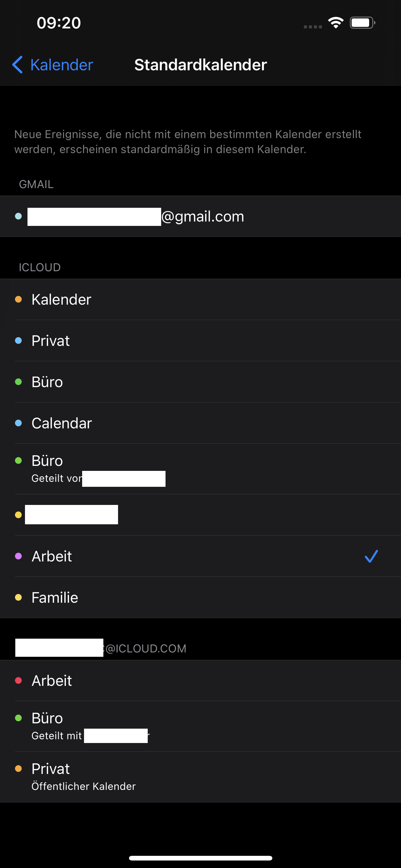Tap the blue checkmark beside Arbeit

click(x=371, y=556)
